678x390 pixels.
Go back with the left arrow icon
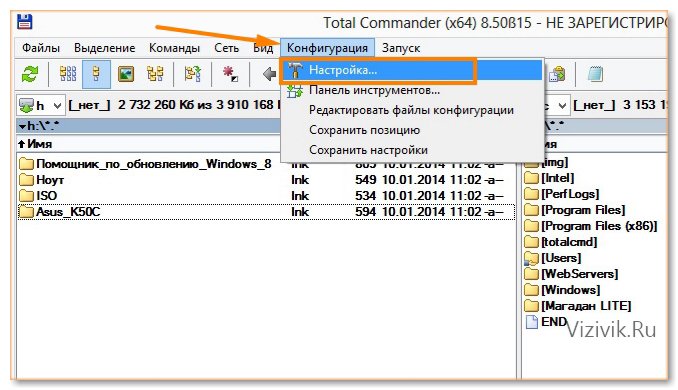(x=269, y=74)
